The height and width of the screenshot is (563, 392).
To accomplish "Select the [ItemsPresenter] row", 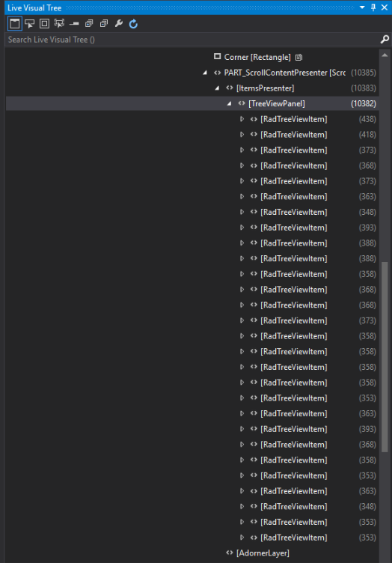I will coord(192,88).
